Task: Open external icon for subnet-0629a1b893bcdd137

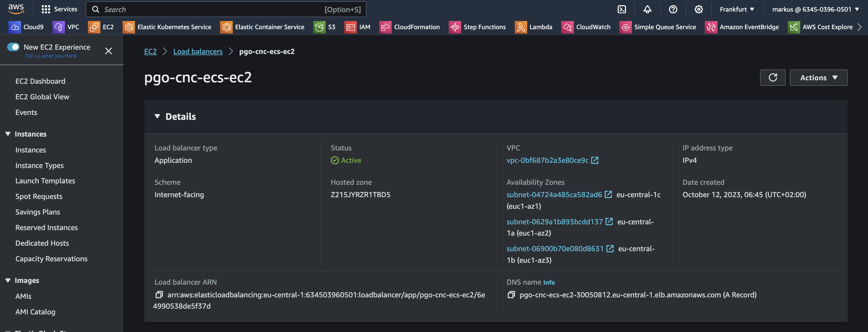Action: [609, 222]
